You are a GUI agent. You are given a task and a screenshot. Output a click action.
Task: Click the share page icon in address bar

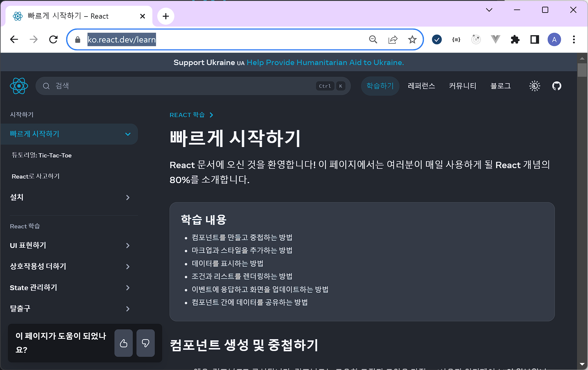click(x=393, y=39)
